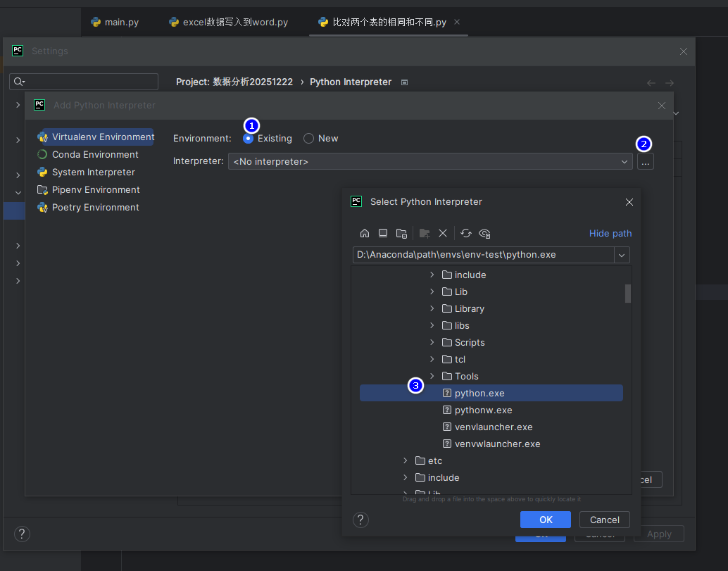The height and width of the screenshot is (571, 728).
Task: Click the desktop directory toolbar icon
Action: coord(383,233)
